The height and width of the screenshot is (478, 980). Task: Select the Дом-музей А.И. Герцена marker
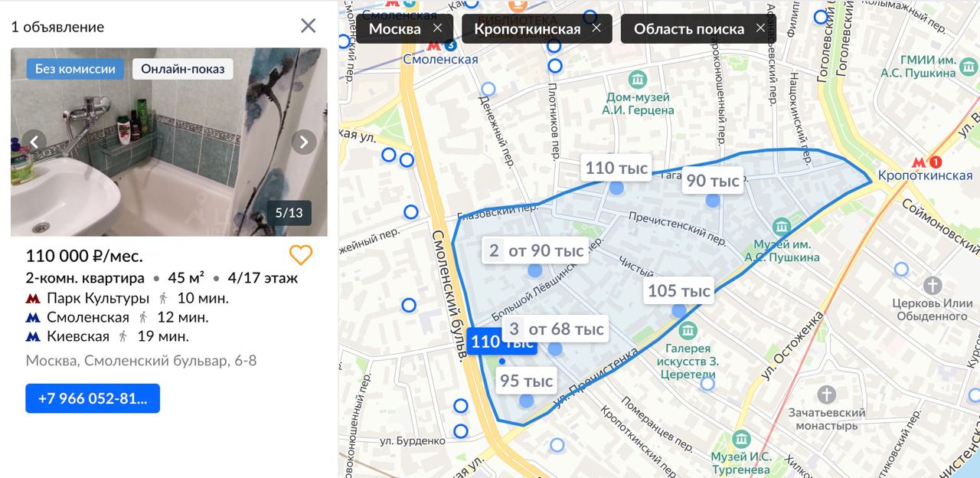[637, 79]
